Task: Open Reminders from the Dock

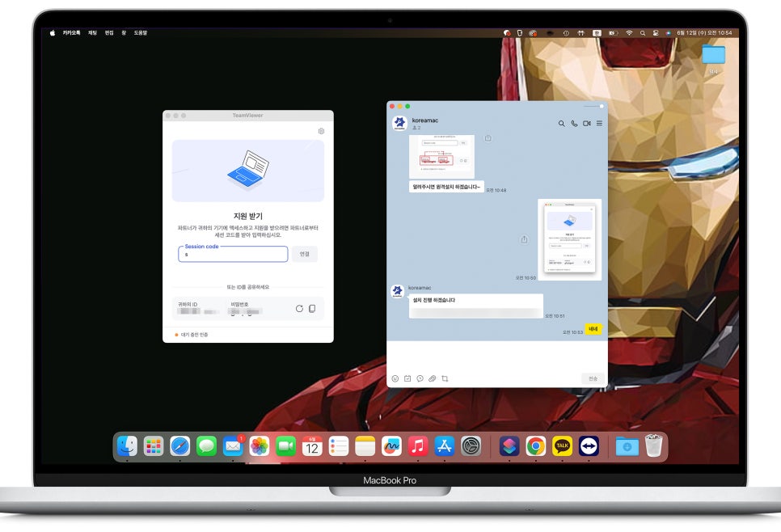Action: 338,446
